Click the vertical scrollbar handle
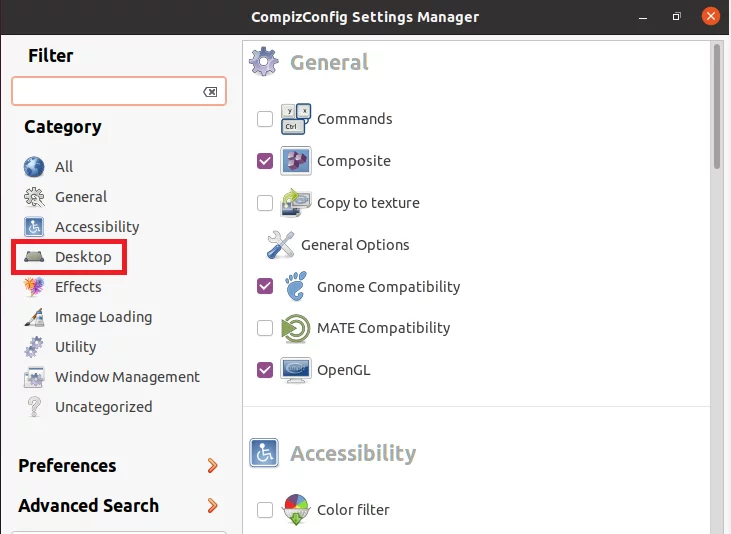This screenshot has width=731, height=534. pos(717,107)
